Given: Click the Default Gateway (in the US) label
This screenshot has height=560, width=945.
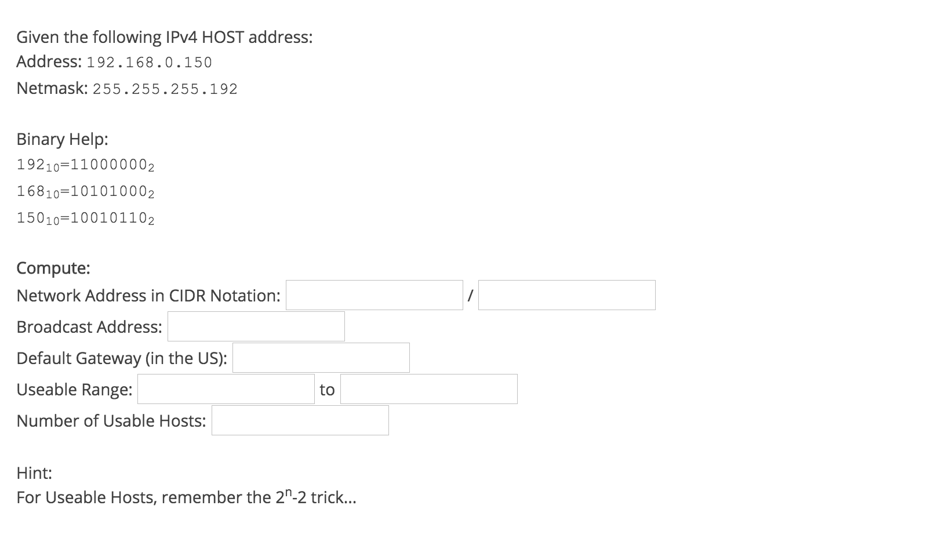Looking at the screenshot, I should pos(122,358).
